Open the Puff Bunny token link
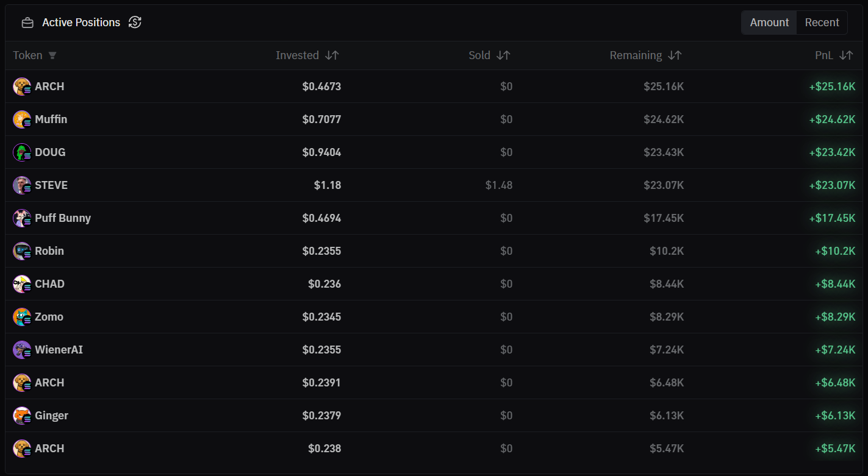The width and height of the screenshot is (868, 476). [x=63, y=218]
